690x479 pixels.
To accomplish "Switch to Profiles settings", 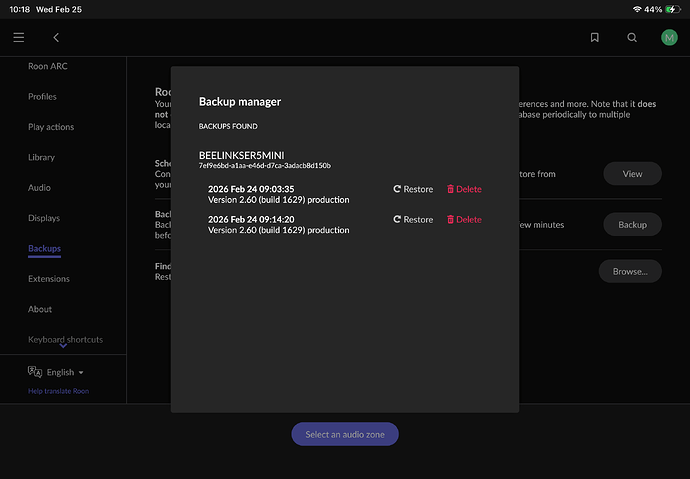I will coord(42,97).
